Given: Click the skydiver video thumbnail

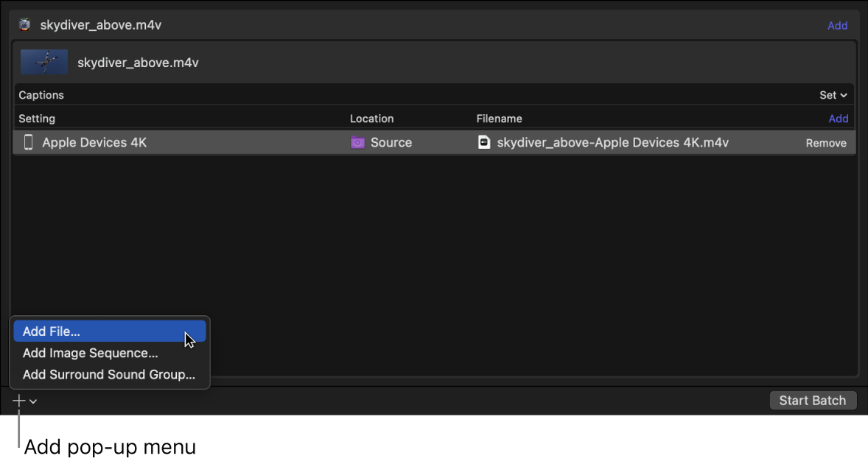Looking at the screenshot, I should pos(43,62).
